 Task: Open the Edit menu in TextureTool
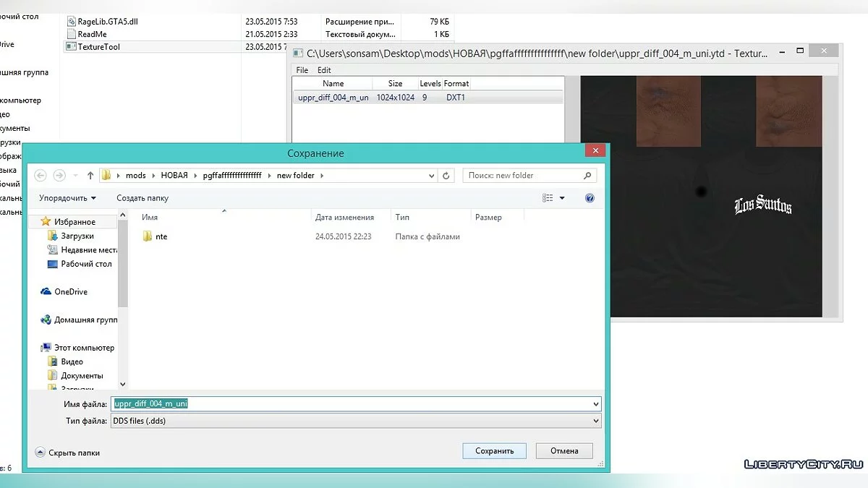[x=324, y=70]
